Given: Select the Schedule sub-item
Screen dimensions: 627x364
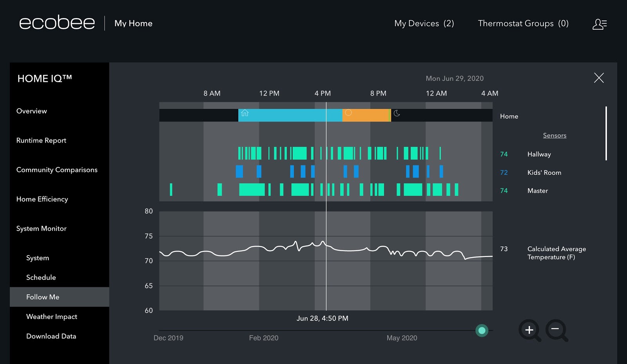Looking at the screenshot, I should (41, 277).
